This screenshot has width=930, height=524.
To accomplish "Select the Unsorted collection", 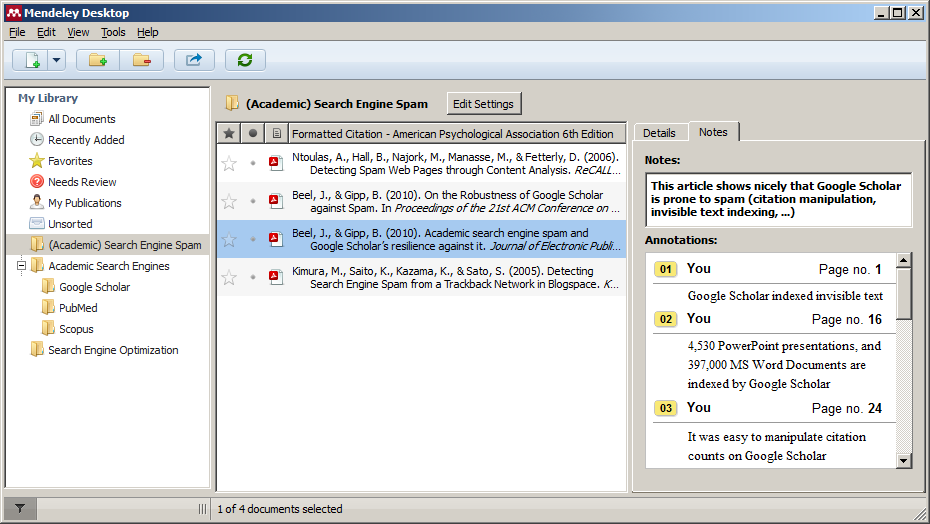I will point(70,224).
